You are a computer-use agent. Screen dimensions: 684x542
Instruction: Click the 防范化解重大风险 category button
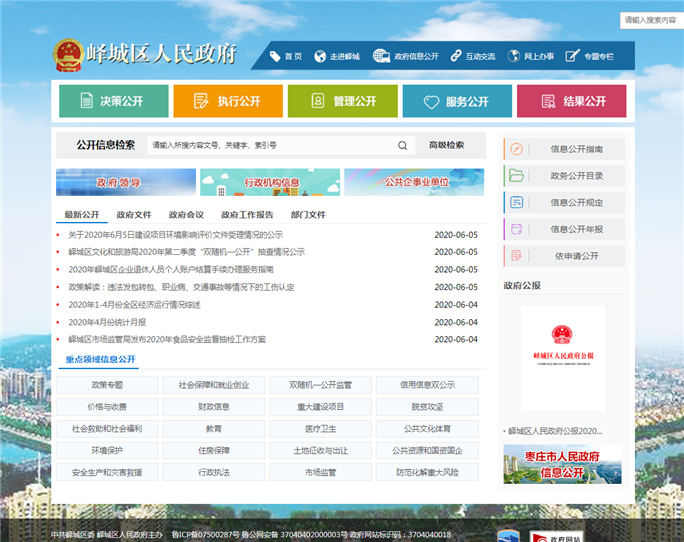(x=427, y=472)
